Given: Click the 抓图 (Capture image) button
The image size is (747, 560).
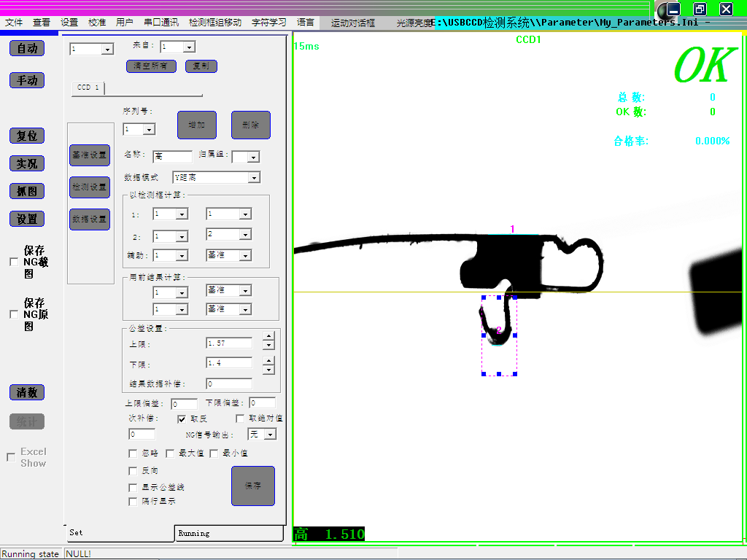Looking at the screenshot, I should point(27,191).
